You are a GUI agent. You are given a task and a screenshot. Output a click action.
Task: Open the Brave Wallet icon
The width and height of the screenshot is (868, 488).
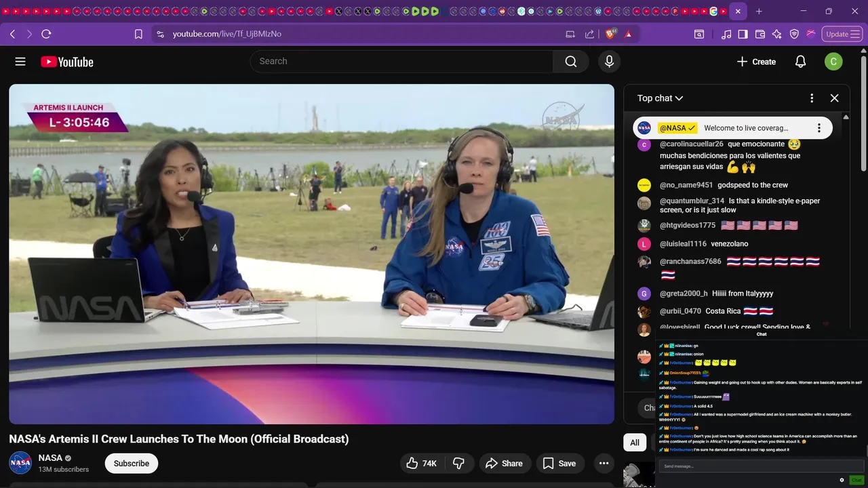click(x=760, y=34)
